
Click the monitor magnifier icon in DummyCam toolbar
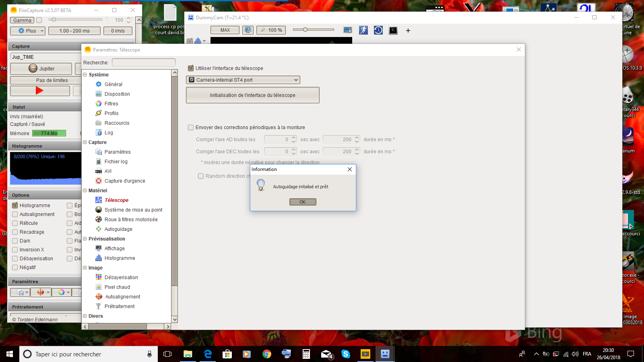(248, 30)
